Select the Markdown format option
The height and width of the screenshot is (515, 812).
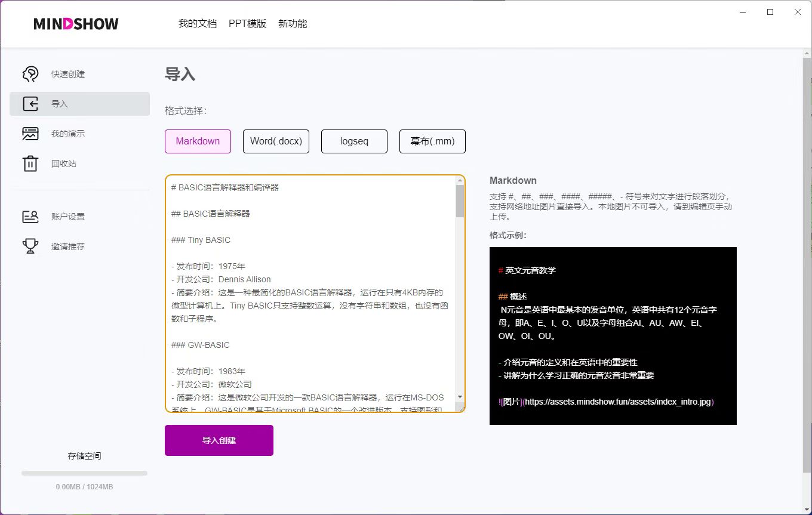pyautogui.click(x=198, y=141)
